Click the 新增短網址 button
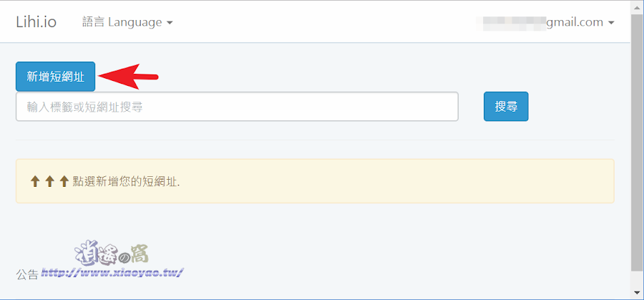The image size is (644, 300). [x=55, y=77]
